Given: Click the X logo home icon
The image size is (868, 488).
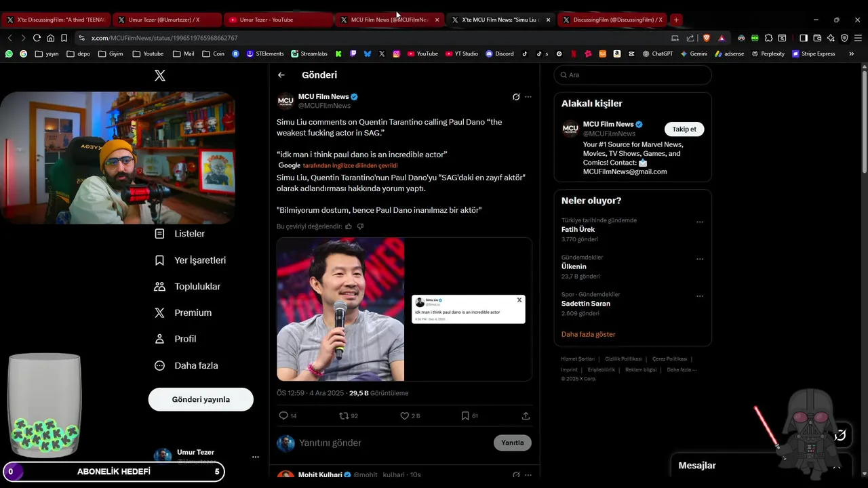Looking at the screenshot, I should (160, 75).
